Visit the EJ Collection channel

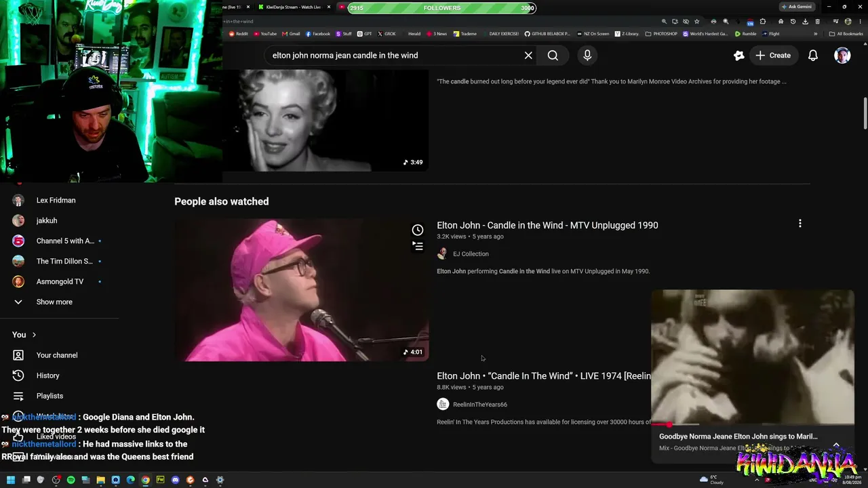point(471,254)
